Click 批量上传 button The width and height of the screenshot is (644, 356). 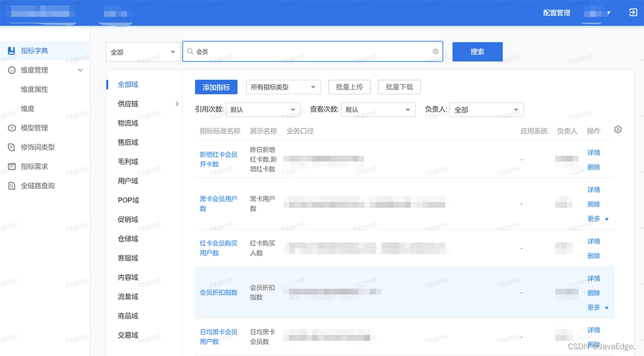350,87
